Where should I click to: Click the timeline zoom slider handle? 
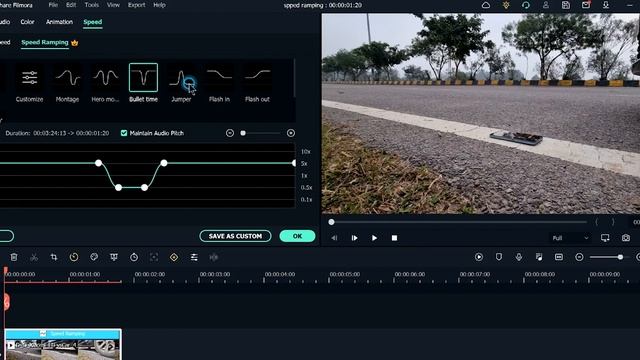(620, 257)
